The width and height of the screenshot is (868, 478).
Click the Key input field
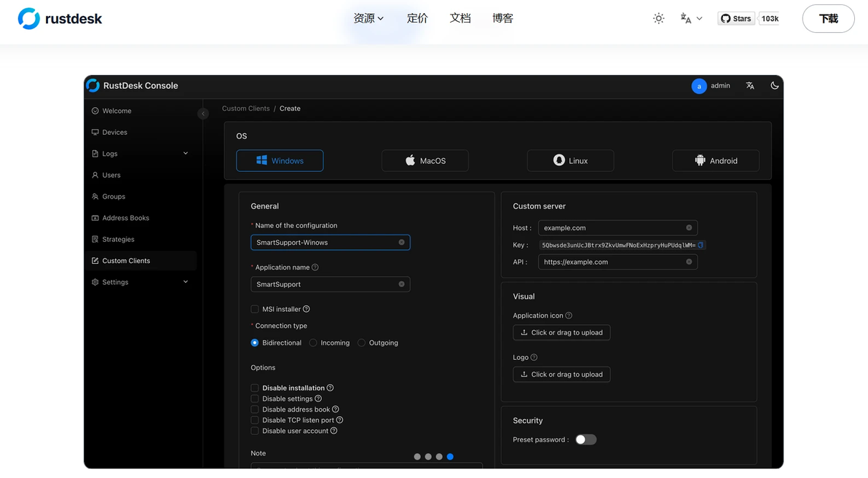pyautogui.click(x=622, y=245)
